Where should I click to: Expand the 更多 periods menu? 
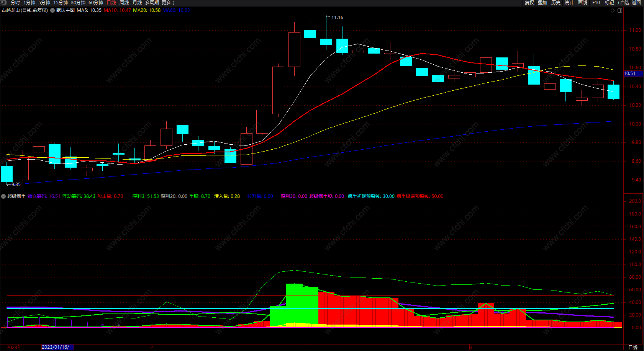click(x=168, y=3)
